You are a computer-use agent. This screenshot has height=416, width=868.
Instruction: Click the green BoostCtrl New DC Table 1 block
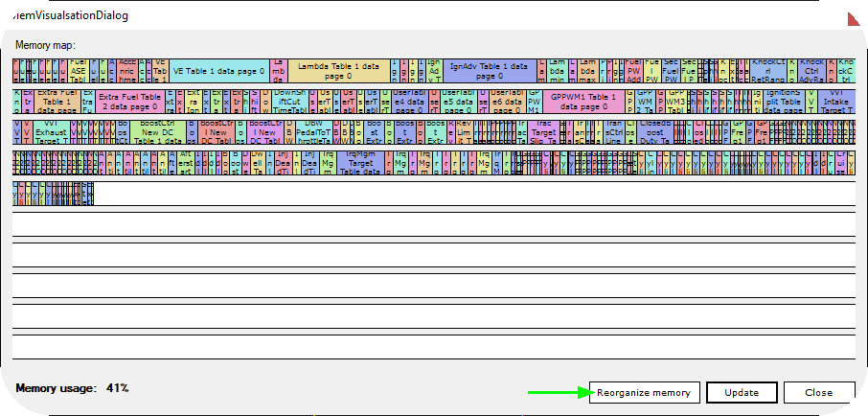click(157, 131)
